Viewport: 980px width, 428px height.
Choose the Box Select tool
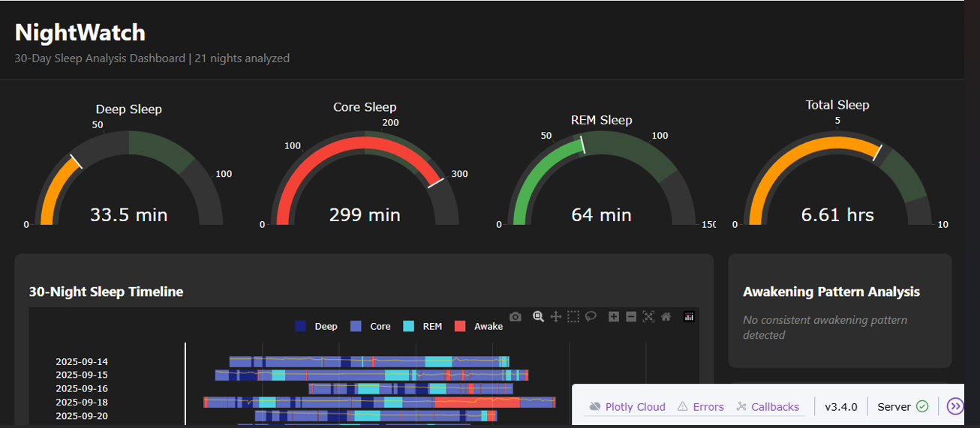(573, 317)
